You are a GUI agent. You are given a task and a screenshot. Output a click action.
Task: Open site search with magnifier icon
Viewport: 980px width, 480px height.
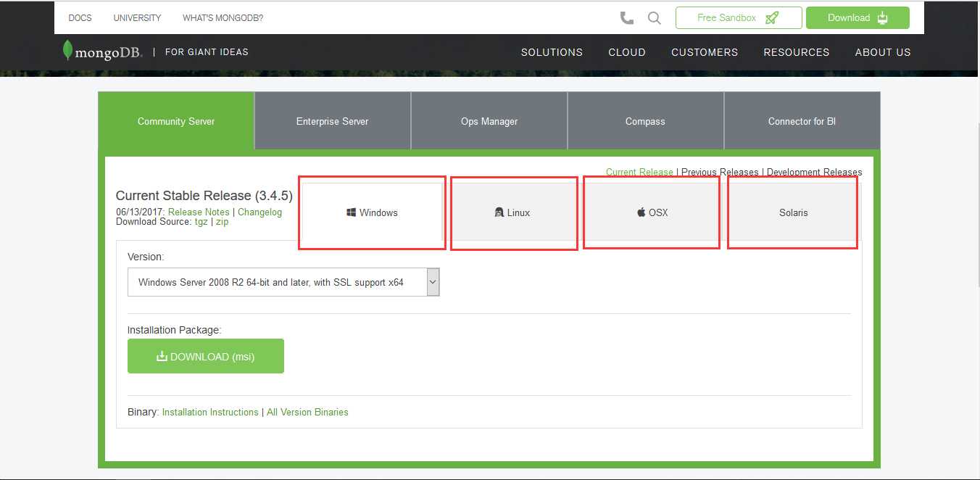pyautogui.click(x=655, y=18)
